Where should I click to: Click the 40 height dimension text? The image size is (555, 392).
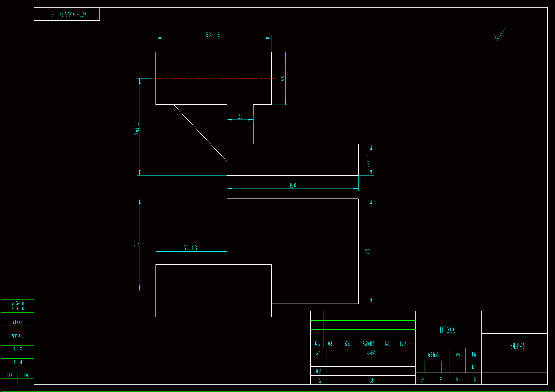282,78
